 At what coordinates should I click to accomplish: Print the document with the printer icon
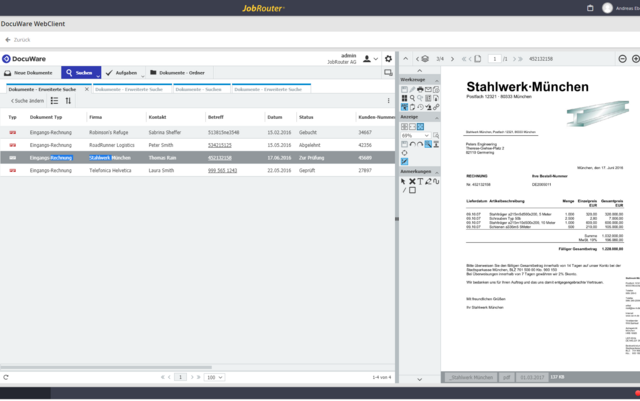click(420, 89)
